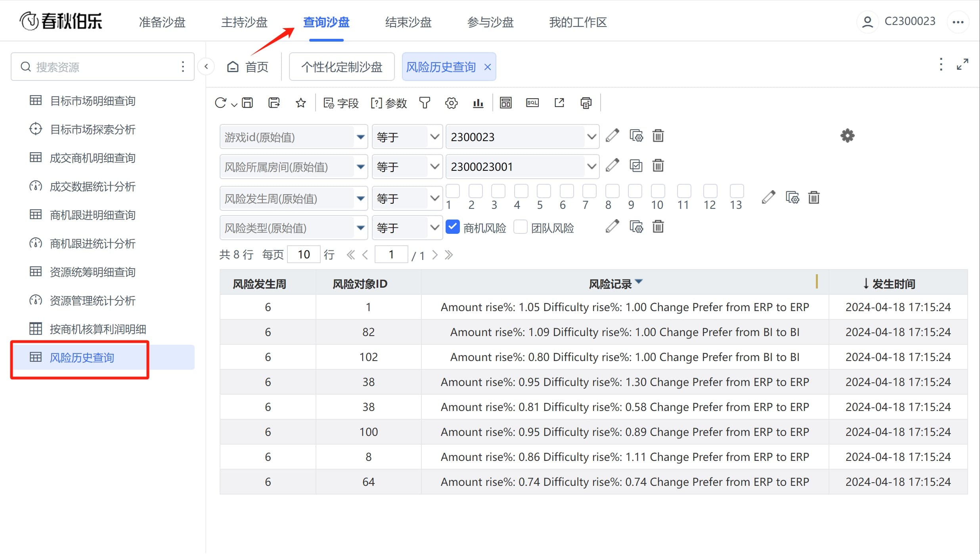Go to the next results page
The image size is (980, 554).
435,254
